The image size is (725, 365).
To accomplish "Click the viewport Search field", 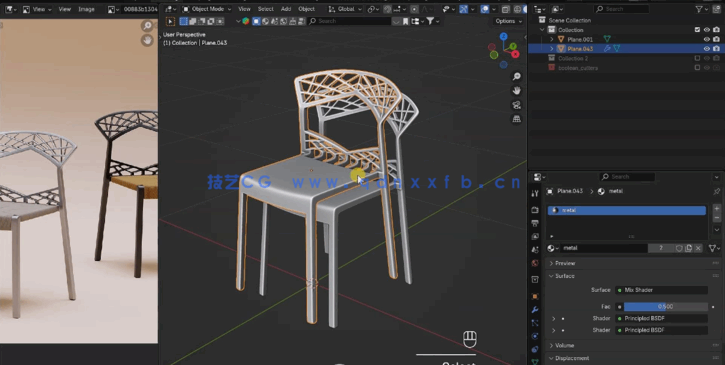I will 350,21.
